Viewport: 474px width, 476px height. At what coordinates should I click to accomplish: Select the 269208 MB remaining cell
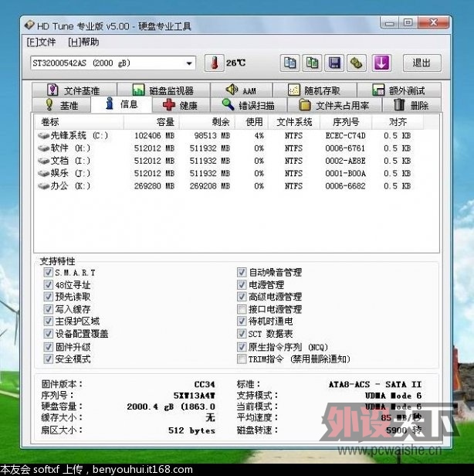210,185
